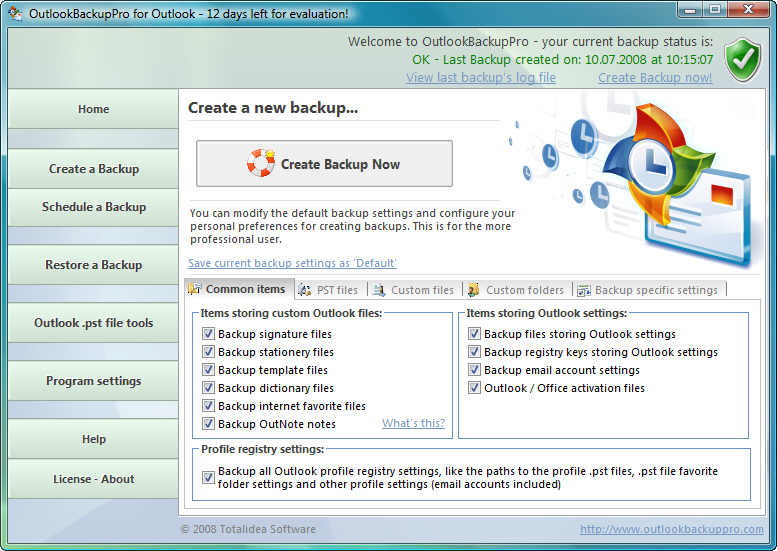Viewport: 777px width, 551px height.
Task: Toggle Backup files storing Outlook settings
Action: click(474, 333)
